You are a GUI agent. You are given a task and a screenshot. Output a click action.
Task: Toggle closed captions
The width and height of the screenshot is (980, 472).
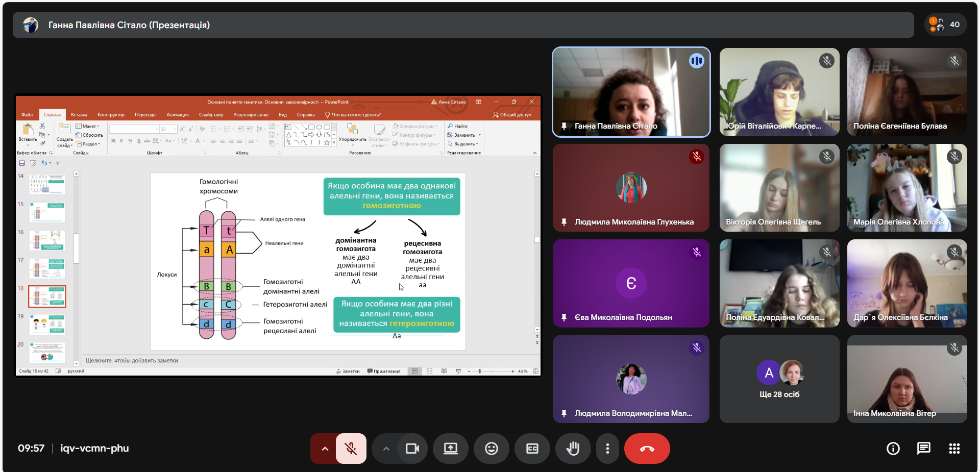coord(532,449)
